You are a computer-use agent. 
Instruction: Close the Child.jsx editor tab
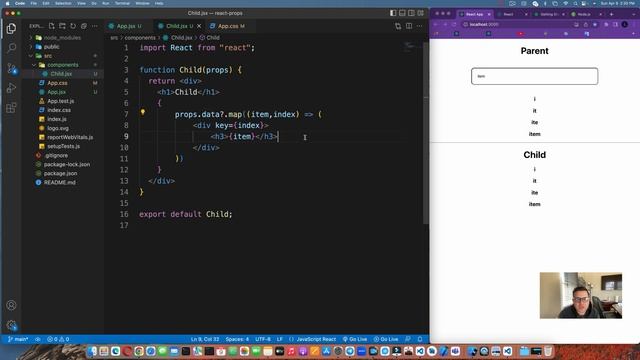[x=199, y=26]
